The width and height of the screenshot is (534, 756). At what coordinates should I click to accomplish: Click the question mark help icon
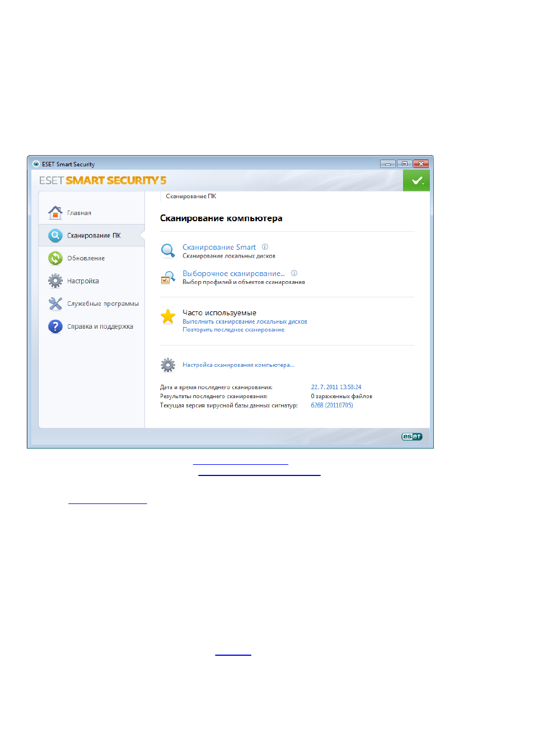pyautogui.click(x=55, y=326)
